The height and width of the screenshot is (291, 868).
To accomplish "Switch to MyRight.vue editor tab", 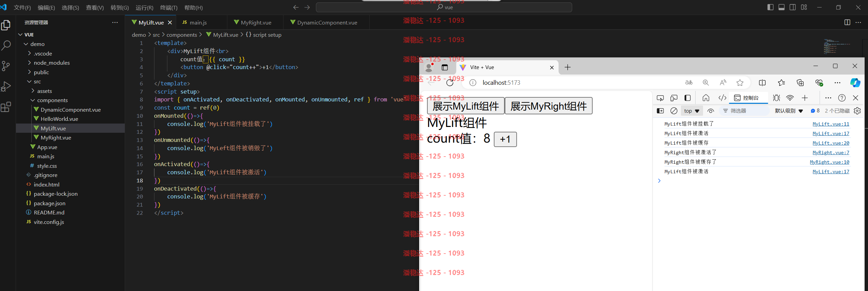I will coord(256,22).
